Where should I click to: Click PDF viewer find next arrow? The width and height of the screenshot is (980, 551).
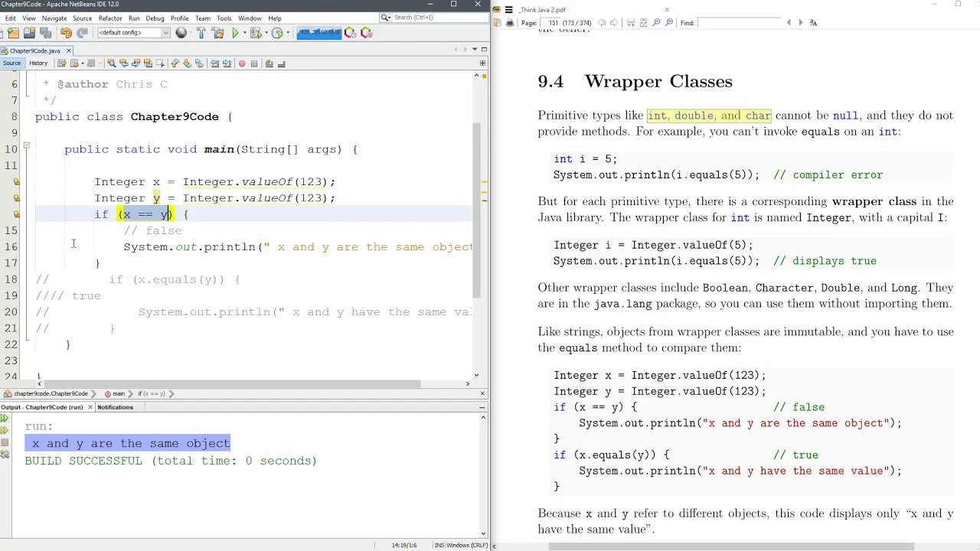801,23
